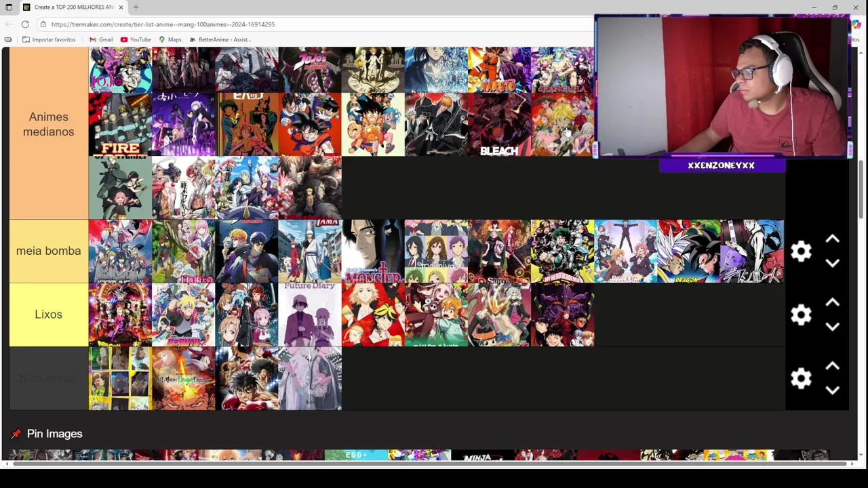Open the YouTube bookmark
Viewport: 868px width, 488px height.
point(136,39)
